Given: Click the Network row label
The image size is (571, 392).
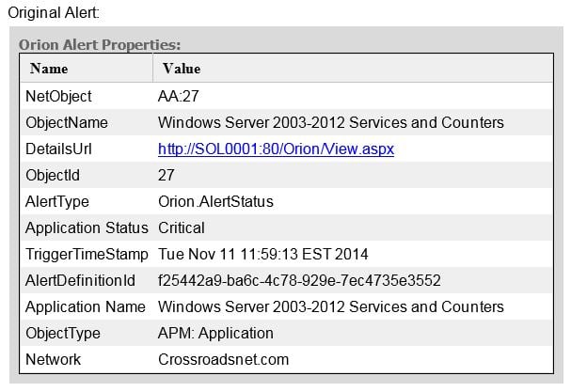Looking at the screenshot, I should tap(54, 360).
